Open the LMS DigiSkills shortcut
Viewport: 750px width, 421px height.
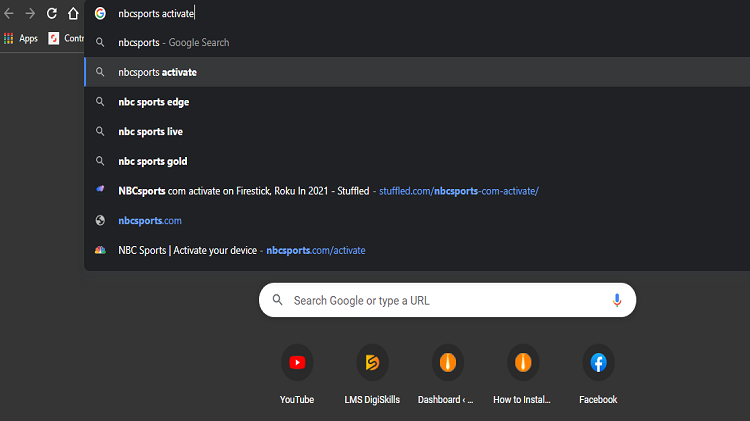click(372, 363)
